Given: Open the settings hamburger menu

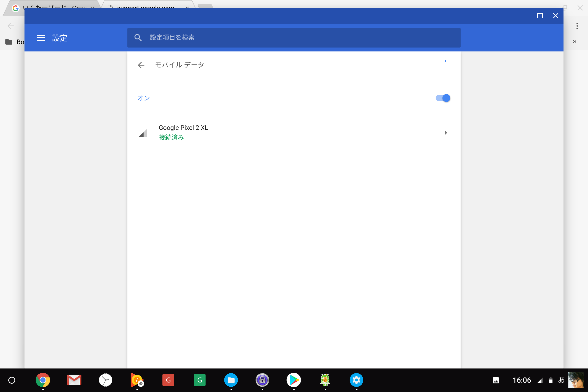Looking at the screenshot, I should pos(41,38).
